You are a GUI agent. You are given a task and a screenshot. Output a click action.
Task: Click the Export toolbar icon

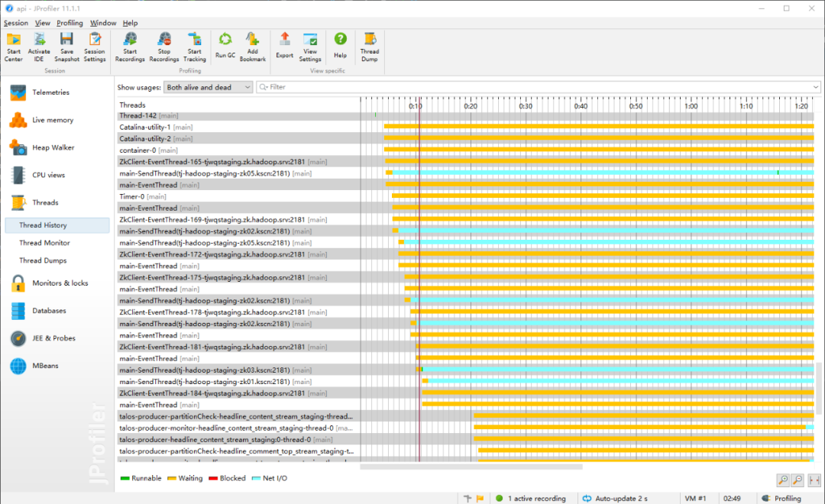coord(285,45)
